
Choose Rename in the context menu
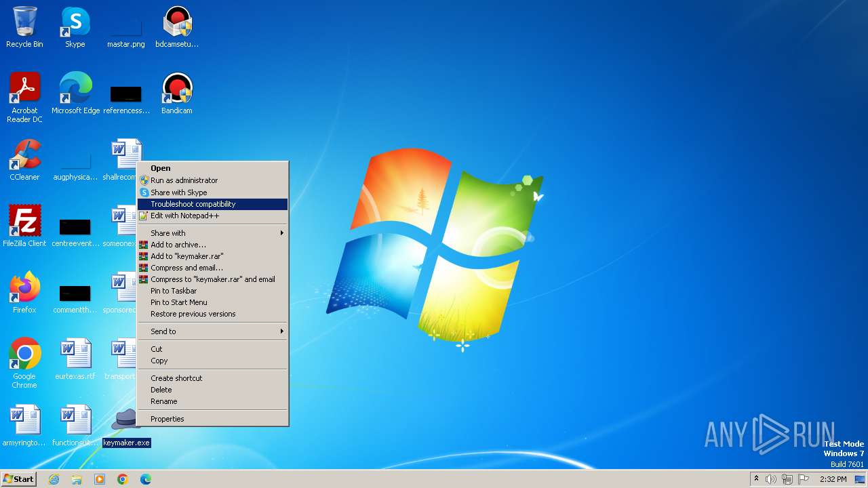point(213,401)
